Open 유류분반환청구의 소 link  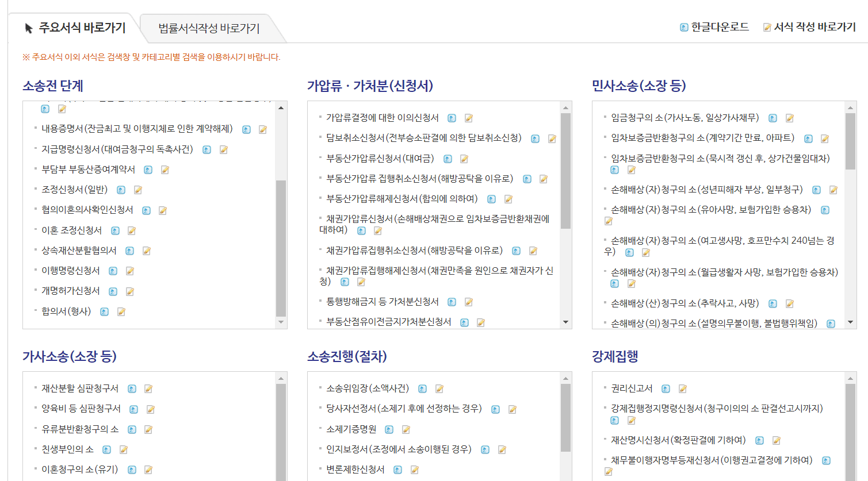pyautogui.click(x=80, y=429)
